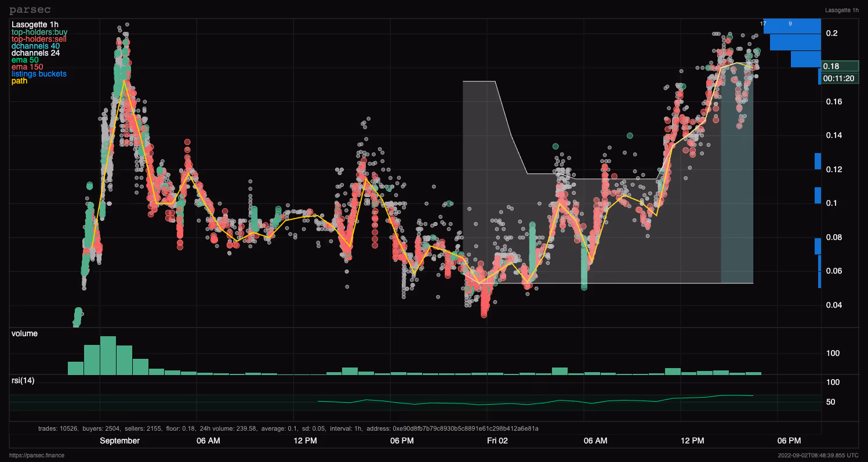Select the white Lasogette 1h legend title

click(35, 24)
